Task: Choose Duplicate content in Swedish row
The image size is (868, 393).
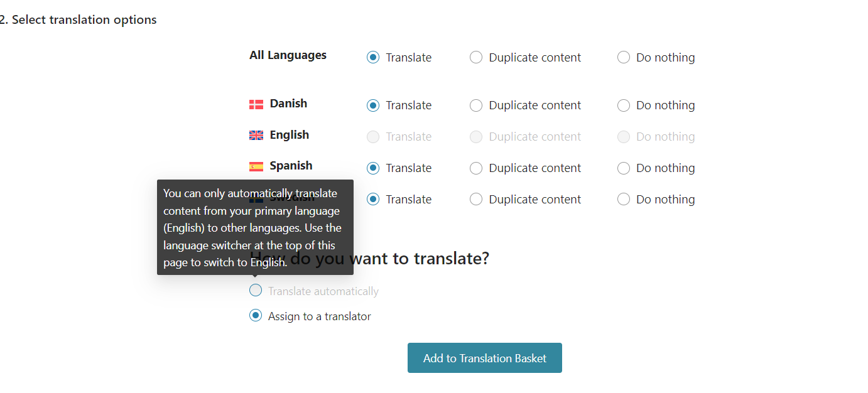Action: tap(476, 200)
